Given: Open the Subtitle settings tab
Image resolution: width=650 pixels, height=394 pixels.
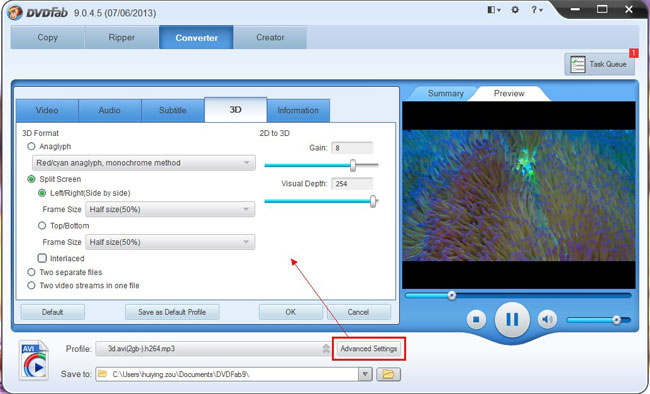Looking at the screenshot, I should click(173, 110).
